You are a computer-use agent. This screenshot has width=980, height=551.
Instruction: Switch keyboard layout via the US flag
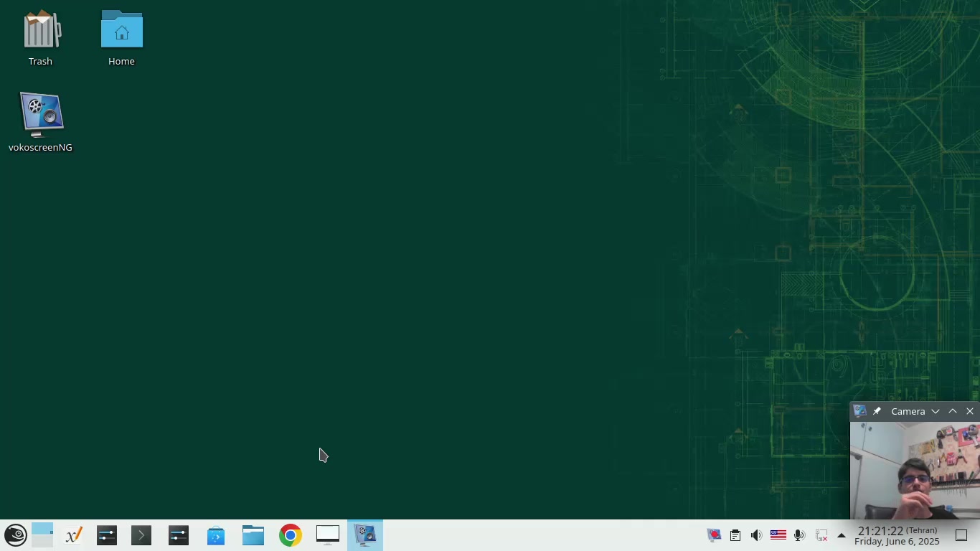[778, 535]
